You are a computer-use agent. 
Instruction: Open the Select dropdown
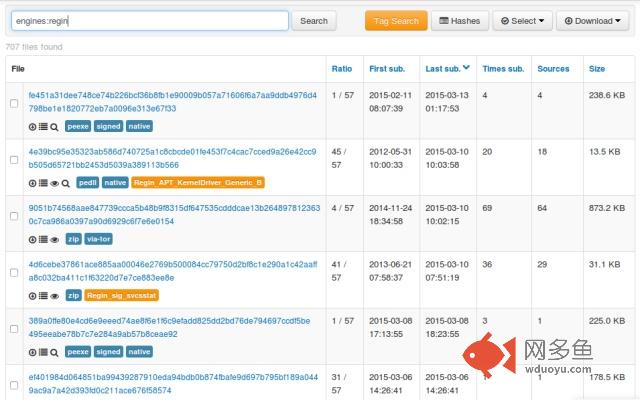point(523,20)
